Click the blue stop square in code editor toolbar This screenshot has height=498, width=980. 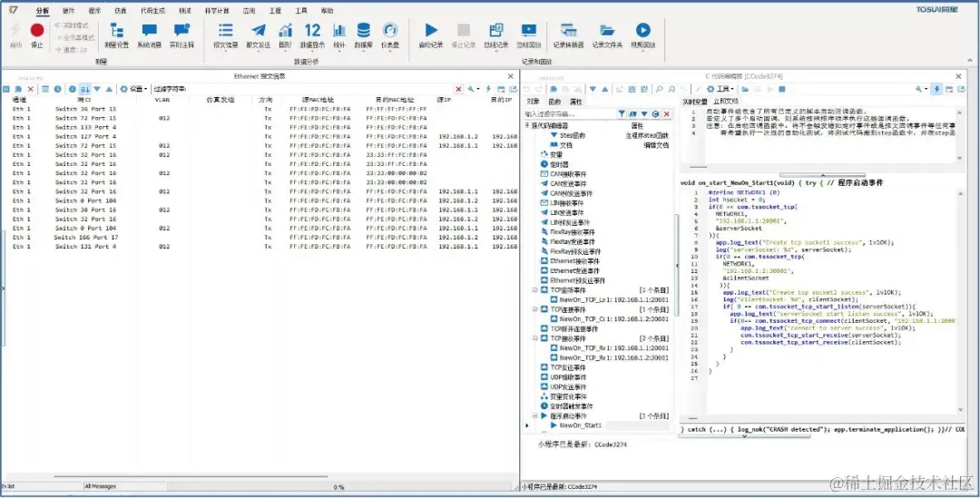(x=781, y=90)
